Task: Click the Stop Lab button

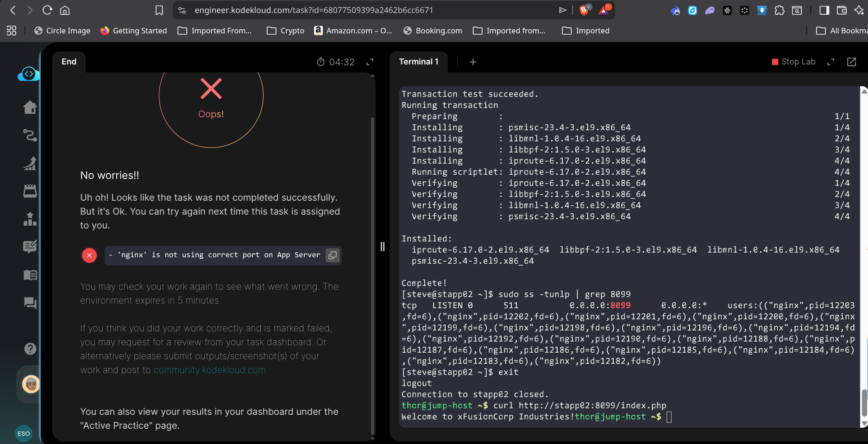Action: (x=793, y=62)
